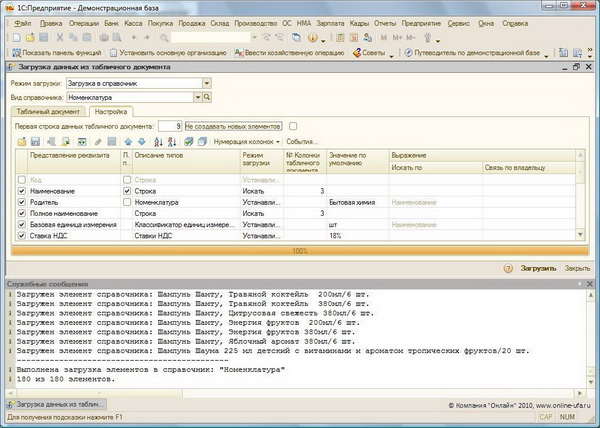The height and width of the screenshot is (428, 600).
Task: Click the Советы lightbulb icon
Action: [357, 53]
